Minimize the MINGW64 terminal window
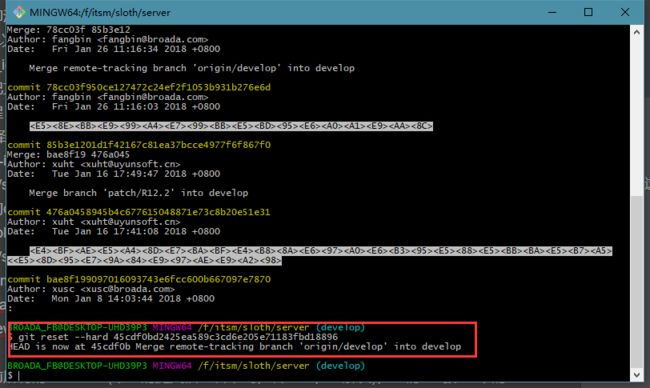This screenshot has height=388, width=650. (552, 12)
